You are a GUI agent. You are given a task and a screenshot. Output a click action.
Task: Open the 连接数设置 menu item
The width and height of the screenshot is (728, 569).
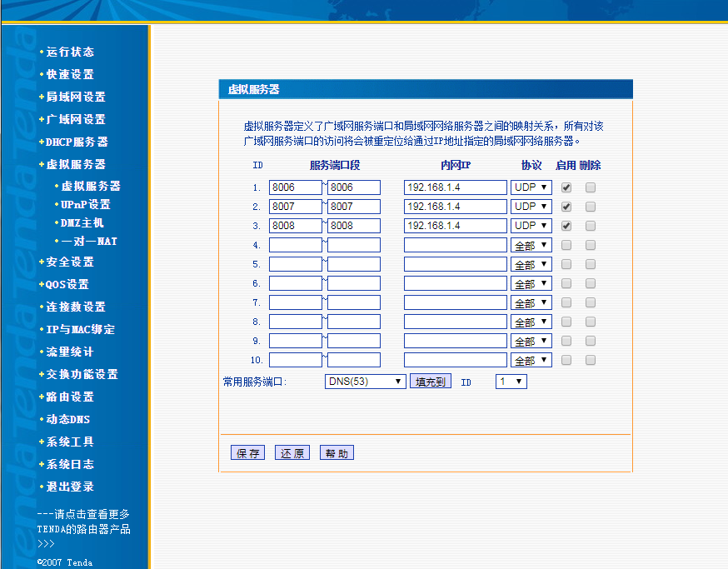pos(75,307)
